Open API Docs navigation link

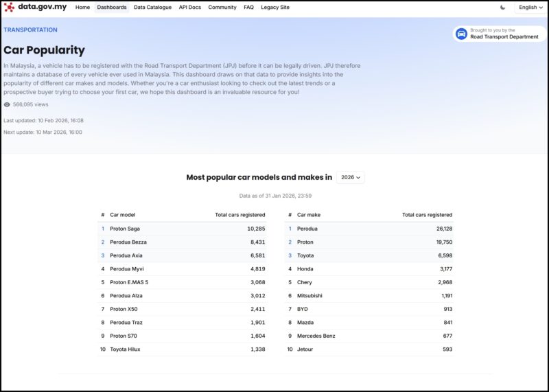(x=190, y=8)
